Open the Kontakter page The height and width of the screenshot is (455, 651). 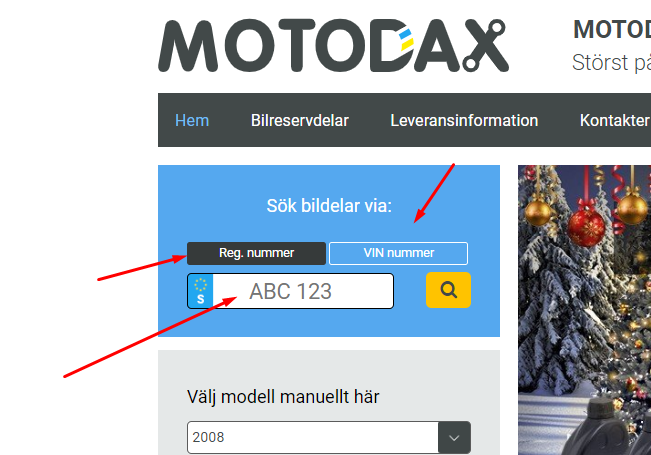[x=614, y=120]
